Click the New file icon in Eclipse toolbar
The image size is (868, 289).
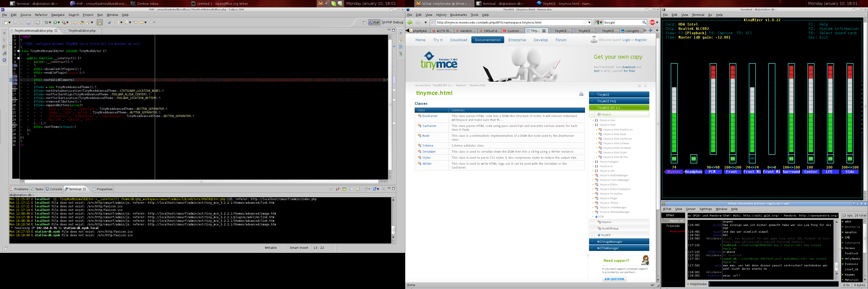click(6, 23)
